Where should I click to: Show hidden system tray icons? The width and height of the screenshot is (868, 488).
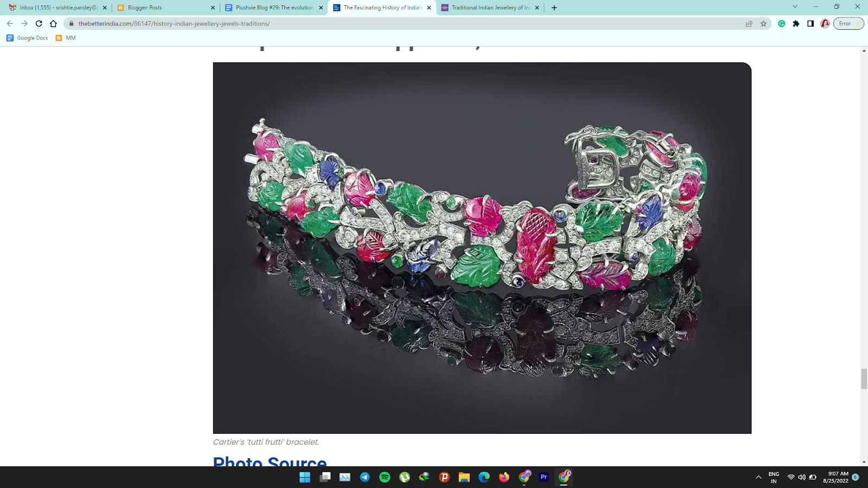[758, 477]
